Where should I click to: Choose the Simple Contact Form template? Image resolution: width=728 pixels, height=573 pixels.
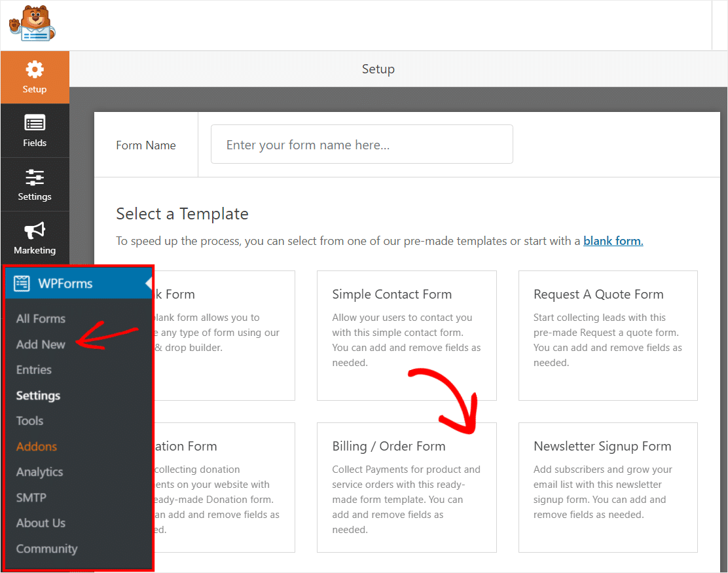[x=407, y=335]
